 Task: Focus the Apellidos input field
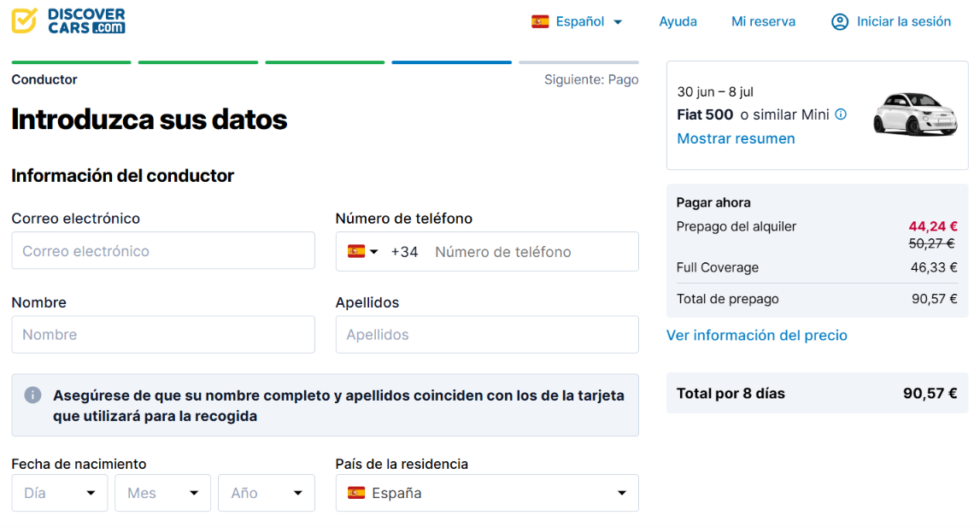pyautogui.click(x=487, y=335)
